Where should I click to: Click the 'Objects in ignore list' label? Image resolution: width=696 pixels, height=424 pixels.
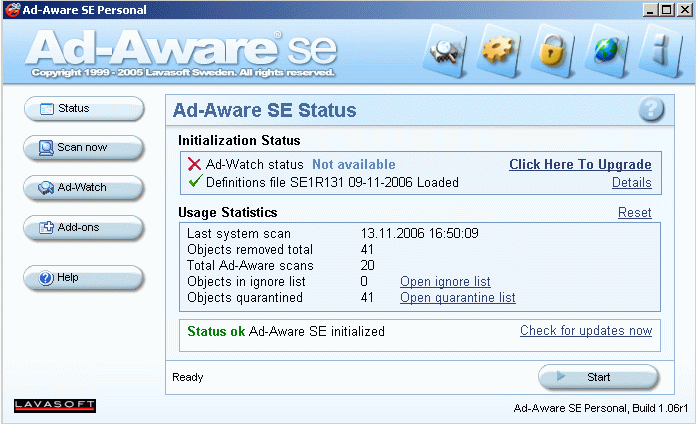tap(246, 281)
